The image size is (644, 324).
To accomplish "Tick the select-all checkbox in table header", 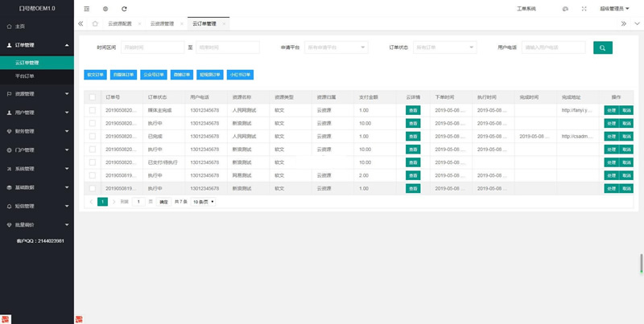I will point(93,97).
